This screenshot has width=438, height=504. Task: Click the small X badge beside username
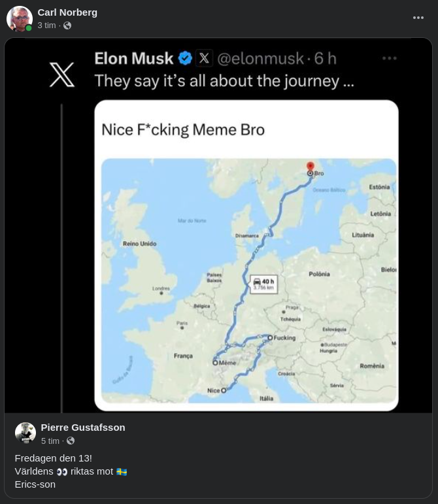pos(204,58)
